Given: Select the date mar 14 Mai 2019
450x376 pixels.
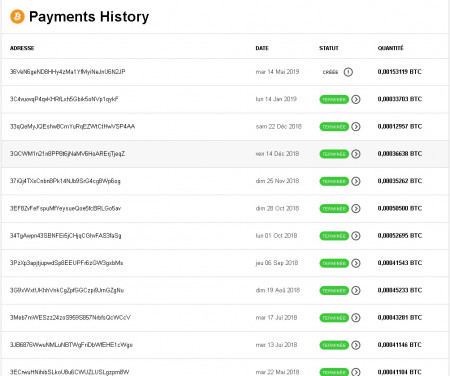Looking at the screenshot, I should click(277, 72).
